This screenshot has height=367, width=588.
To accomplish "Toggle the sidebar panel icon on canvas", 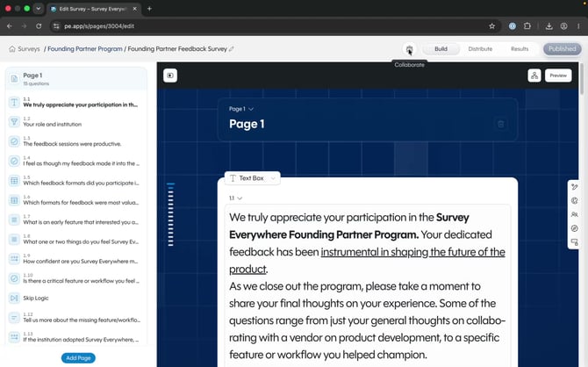I will 170,76.
